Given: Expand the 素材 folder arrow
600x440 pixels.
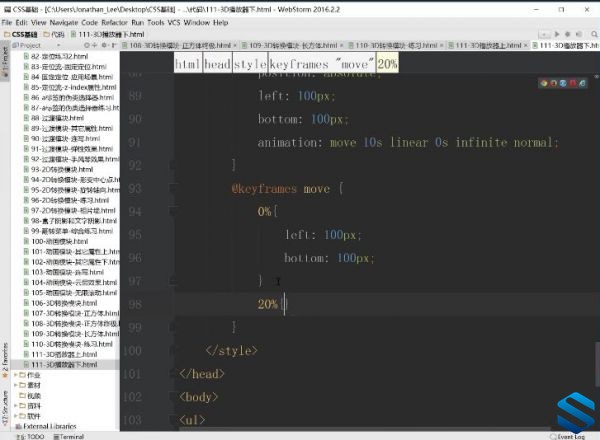Looking at the screenshot, I should (x=16, y=385).
